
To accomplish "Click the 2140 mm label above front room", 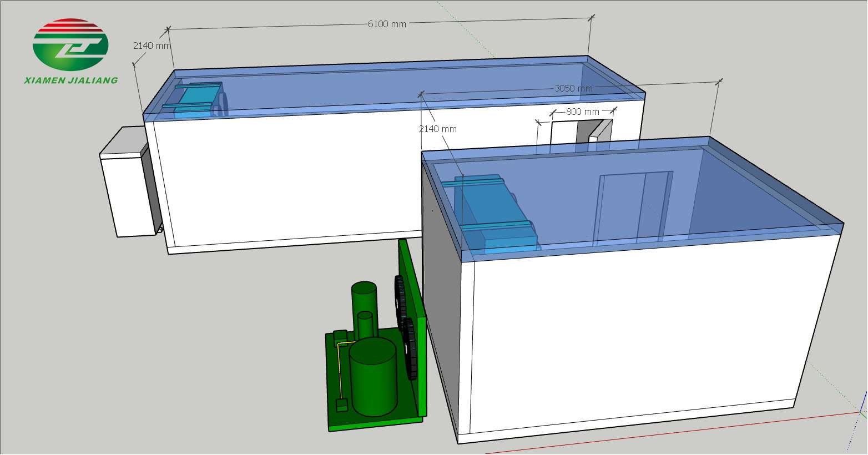I will click(x=437, y=129).
